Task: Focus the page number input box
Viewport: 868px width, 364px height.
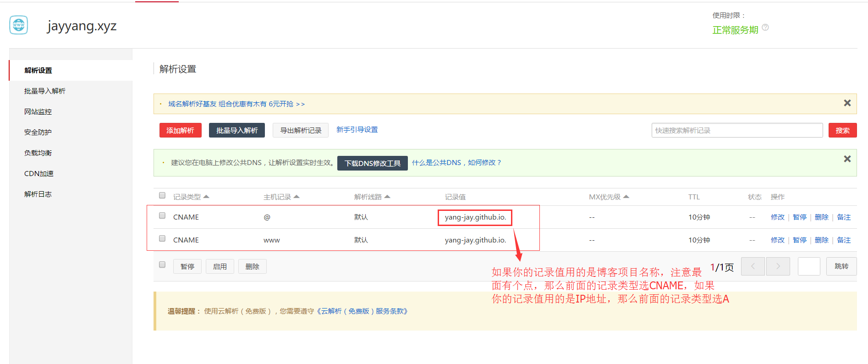Action: pyautogui.click(x=809, y=266)
